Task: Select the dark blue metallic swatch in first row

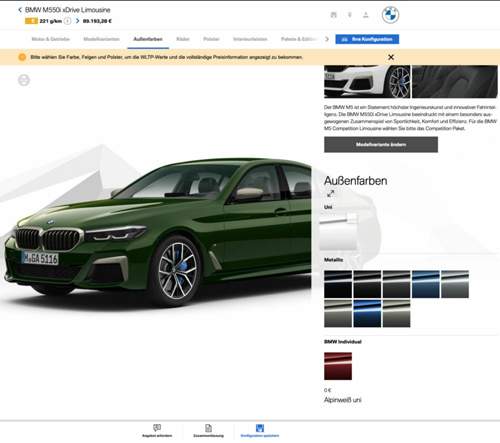Action: click(x=426, y=284)
